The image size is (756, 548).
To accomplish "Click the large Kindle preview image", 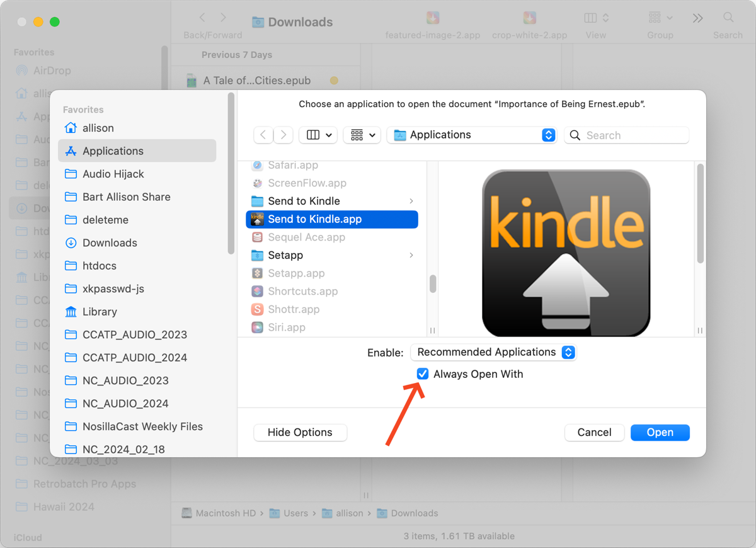I will pos(566,253).
